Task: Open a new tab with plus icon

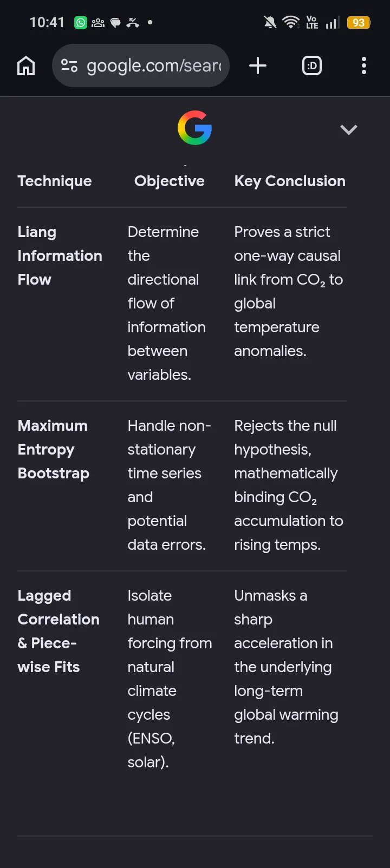Action: point(258,66)
